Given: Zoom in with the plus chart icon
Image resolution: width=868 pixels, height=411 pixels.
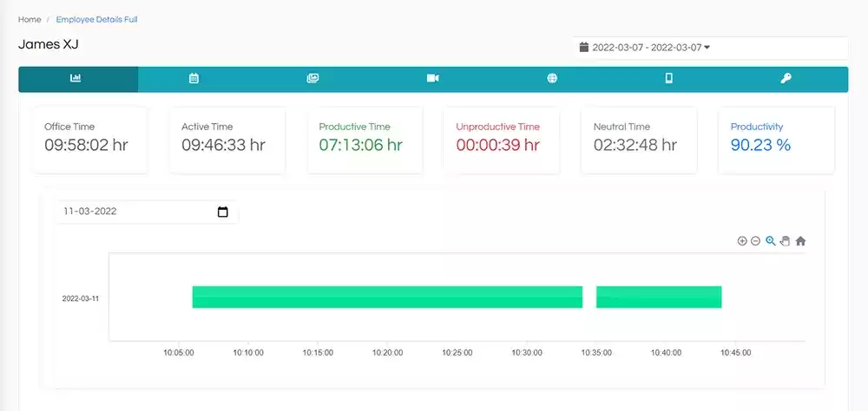Looking at the screenshot, I should pos(742,241).
